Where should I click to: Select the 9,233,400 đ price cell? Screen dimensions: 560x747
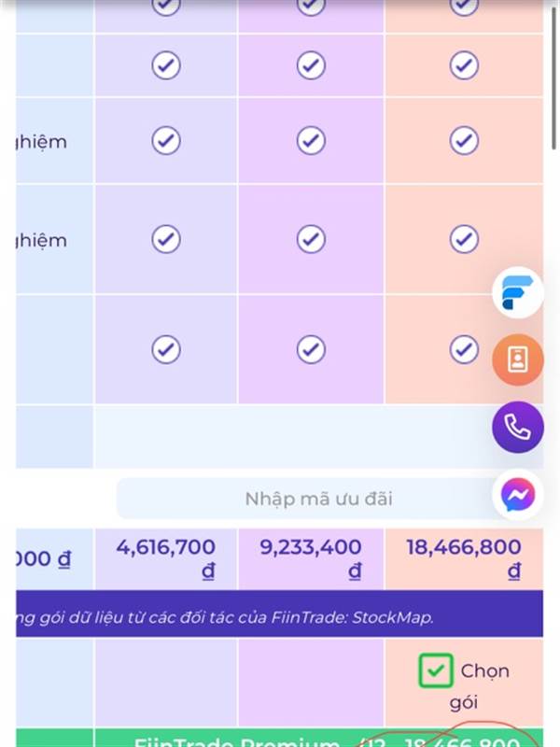(311, 558)
